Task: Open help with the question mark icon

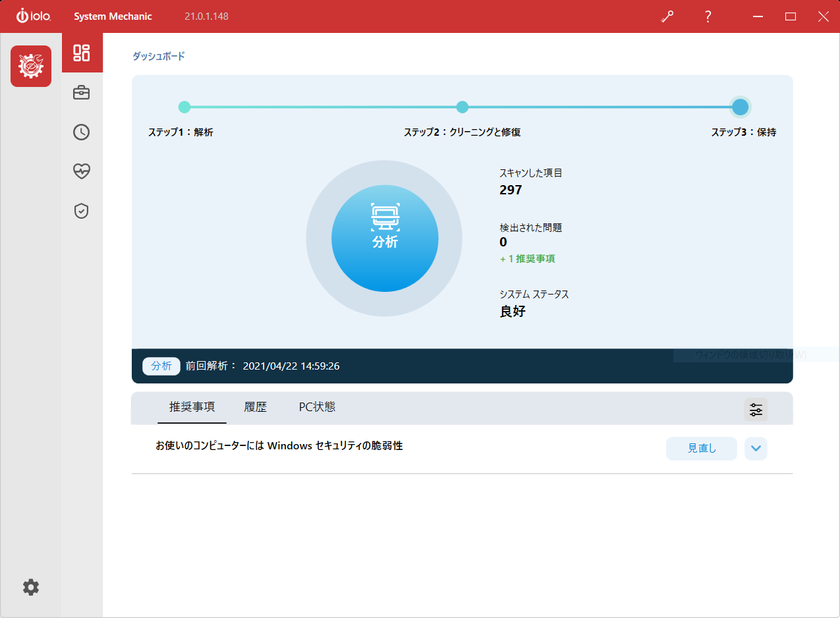Action: click(x=708, y=16)
